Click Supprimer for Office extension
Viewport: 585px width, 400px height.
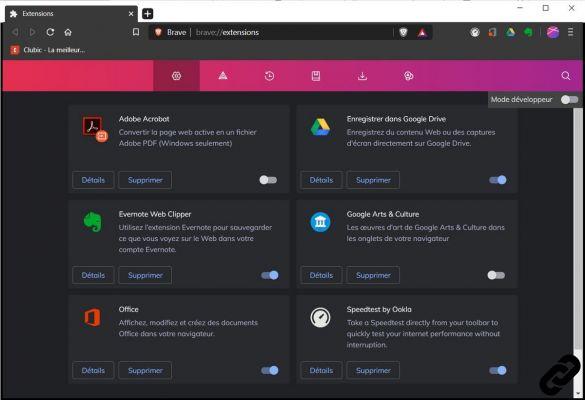[145, 371]
